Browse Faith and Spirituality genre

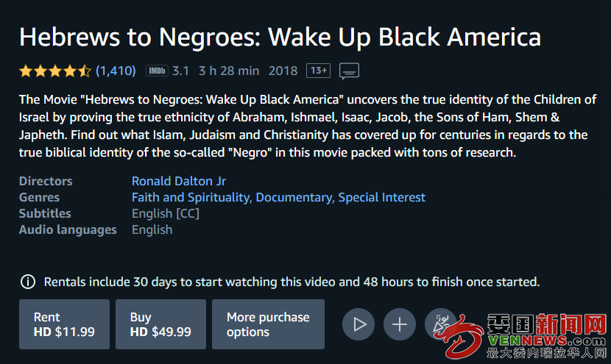(191, 197)
